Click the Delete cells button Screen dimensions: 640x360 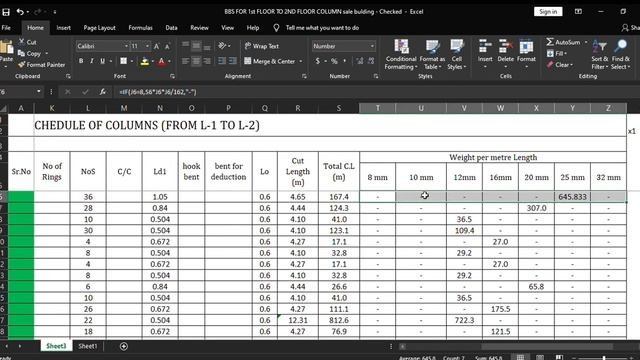pyautogui.click(x=505, y=54)
